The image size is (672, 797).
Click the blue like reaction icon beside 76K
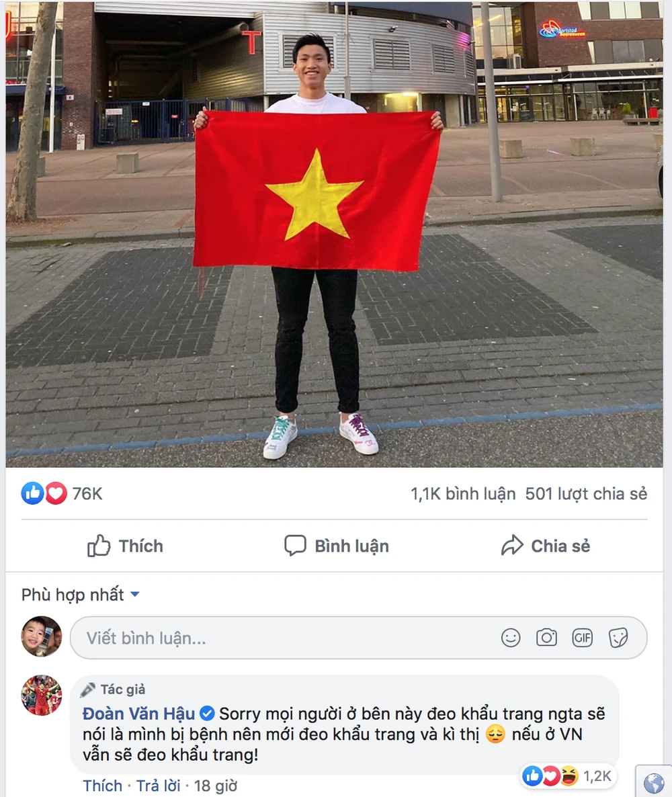tap(32, 493)
